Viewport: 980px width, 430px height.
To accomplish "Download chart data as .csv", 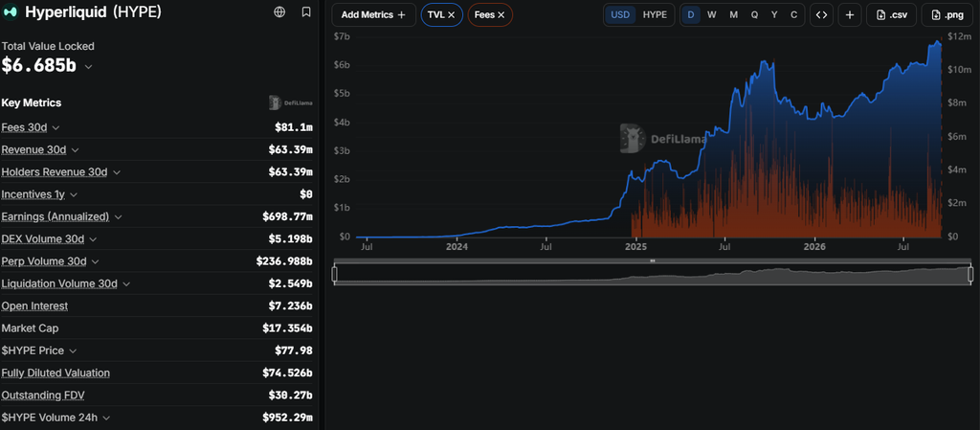I will tap(891, 15).
